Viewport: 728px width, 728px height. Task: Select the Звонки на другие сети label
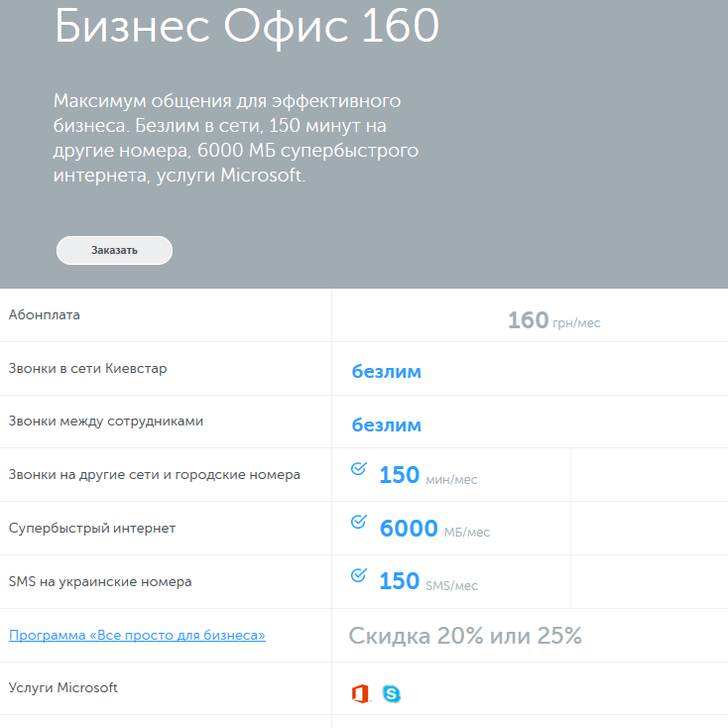[154, 475]
